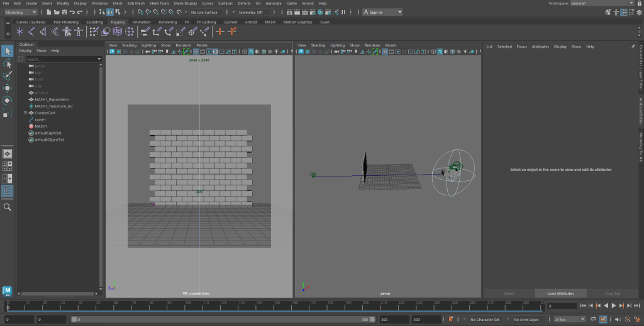644x326 pixels.
Task: Click the Lasso Select tool
Action: pyautogui.click(x=8, y=64)
